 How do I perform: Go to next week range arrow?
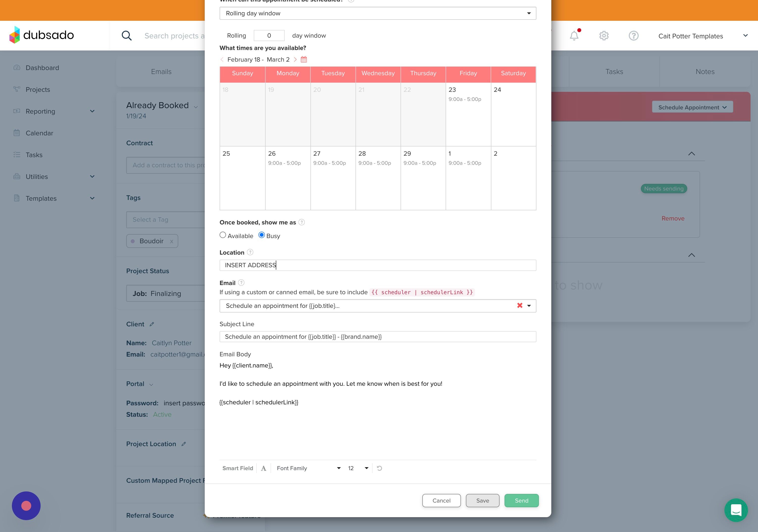pyautogui.click(x=295, y=59)
